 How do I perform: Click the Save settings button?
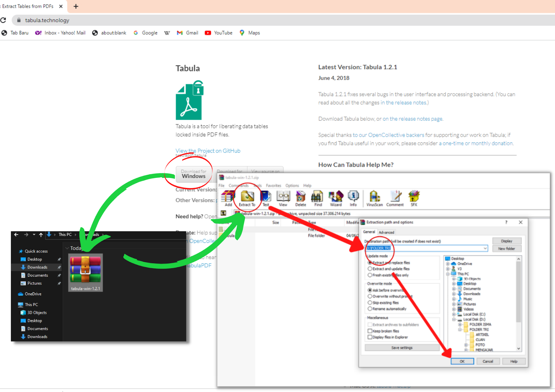tap(402, 348)
